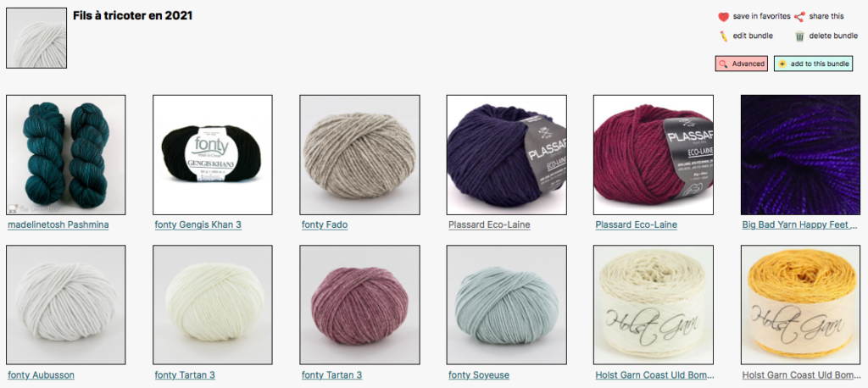Click the heart icon to save in favorites
Screen dimensions: 868x388
pyautogui.click(x=723, y=17)
